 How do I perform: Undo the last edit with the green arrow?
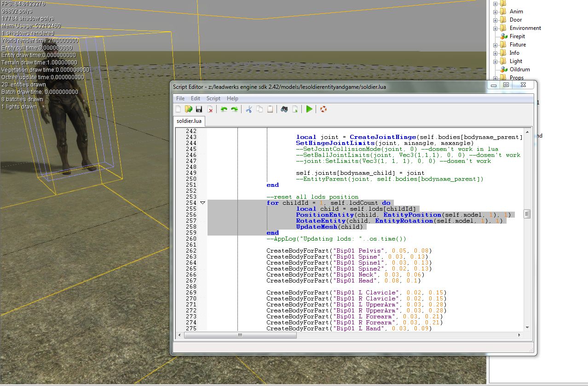coord(224,109)
